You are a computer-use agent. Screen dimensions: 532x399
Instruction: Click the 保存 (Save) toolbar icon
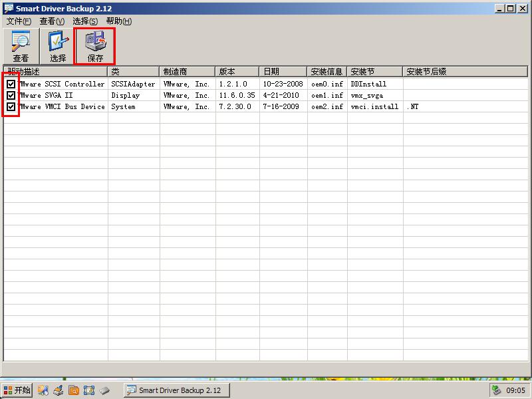(x=94, y=46)
